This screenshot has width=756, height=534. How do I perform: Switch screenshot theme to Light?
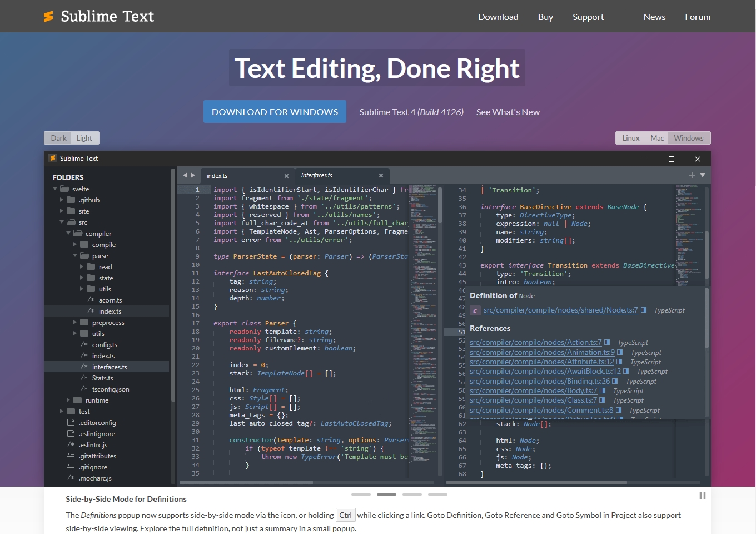point(84,138)
